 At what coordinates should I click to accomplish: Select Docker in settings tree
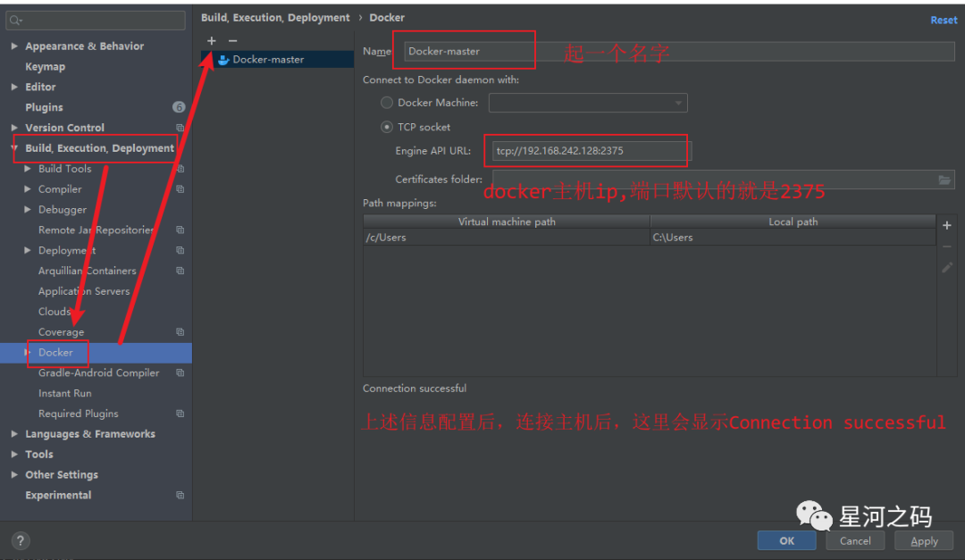[x=55, y=353]
